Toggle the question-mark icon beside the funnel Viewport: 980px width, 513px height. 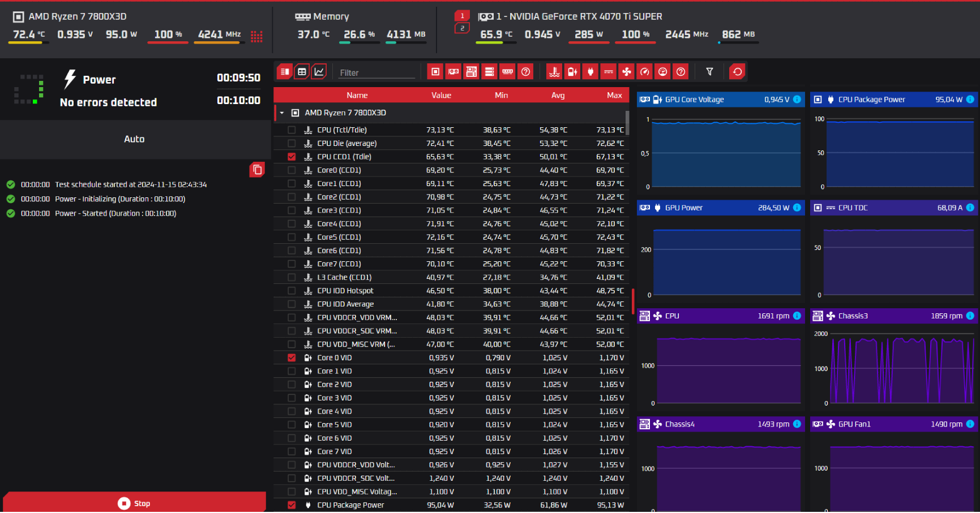pyautogui.click(x=681, y=72)
